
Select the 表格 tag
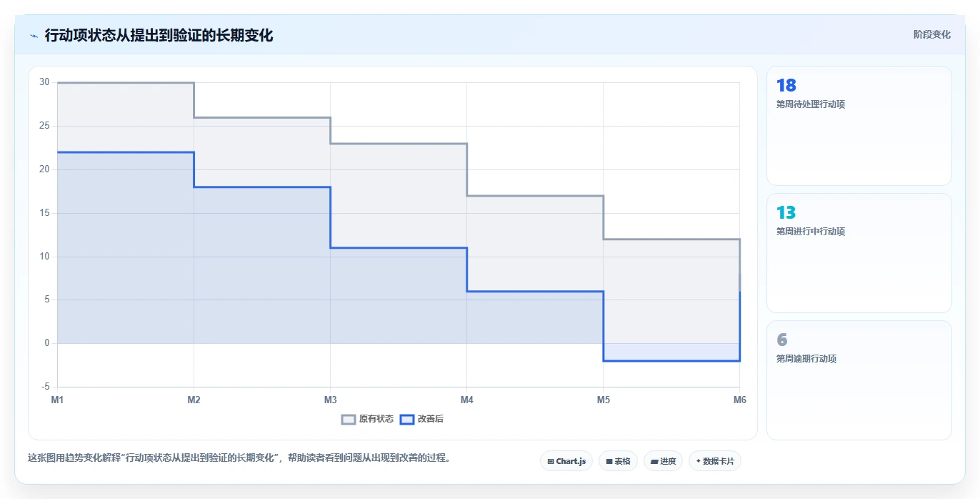[618, 461]
